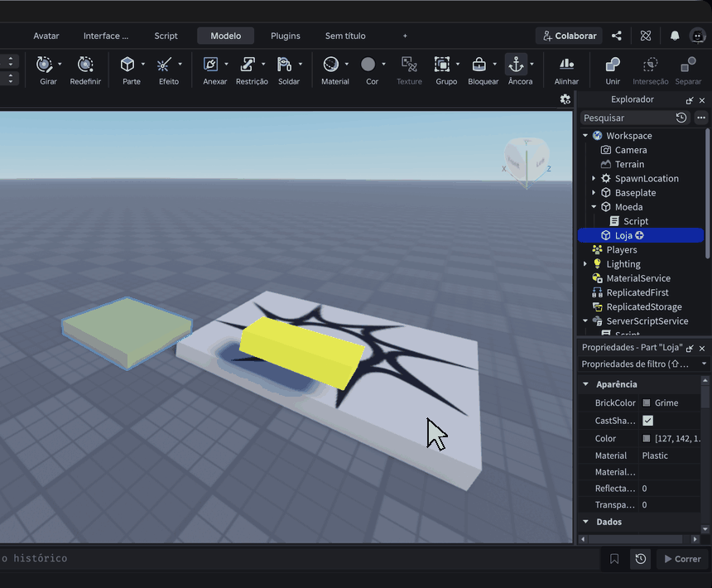Click the search history icon in Explorador

[x=681, y=118]
